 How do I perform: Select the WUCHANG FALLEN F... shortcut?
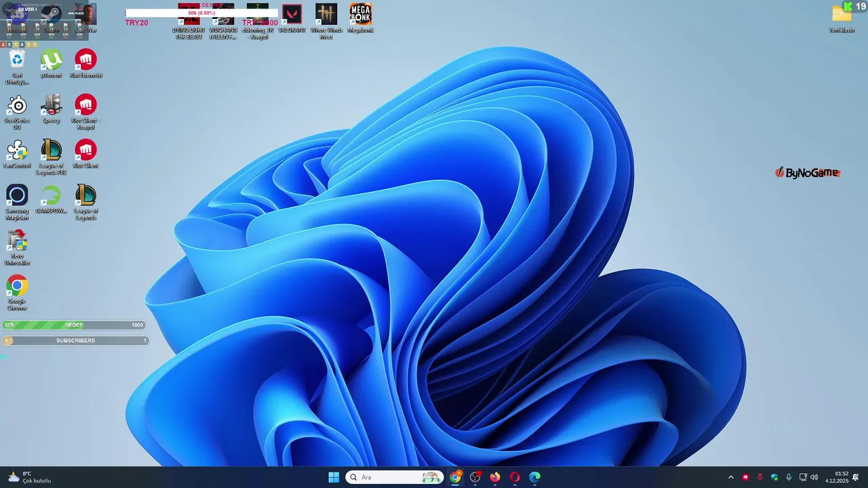(x=223, y=21)
